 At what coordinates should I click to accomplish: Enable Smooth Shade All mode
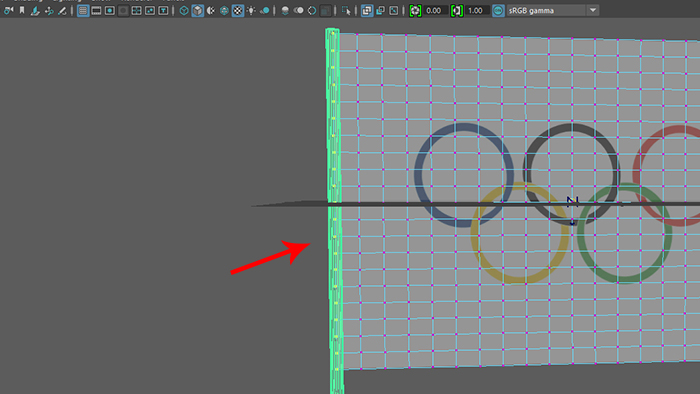197,10
